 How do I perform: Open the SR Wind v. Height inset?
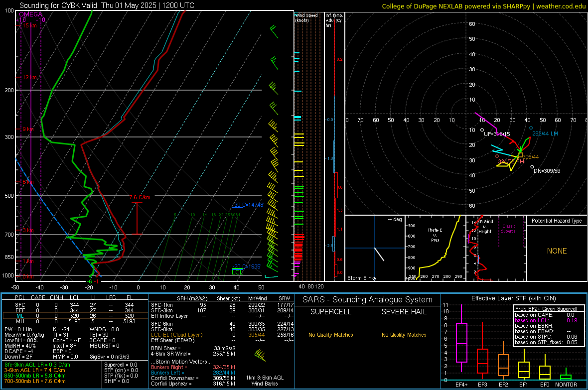coord(496,248)
